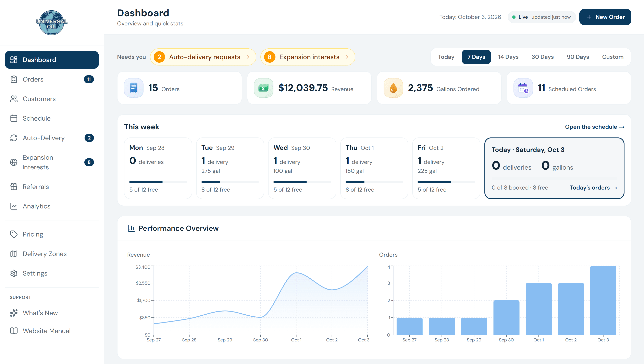Screen dimensions: 644x364
Task: Click the Today: October 3, 2026 date text
Action: (x=470, y=17)
